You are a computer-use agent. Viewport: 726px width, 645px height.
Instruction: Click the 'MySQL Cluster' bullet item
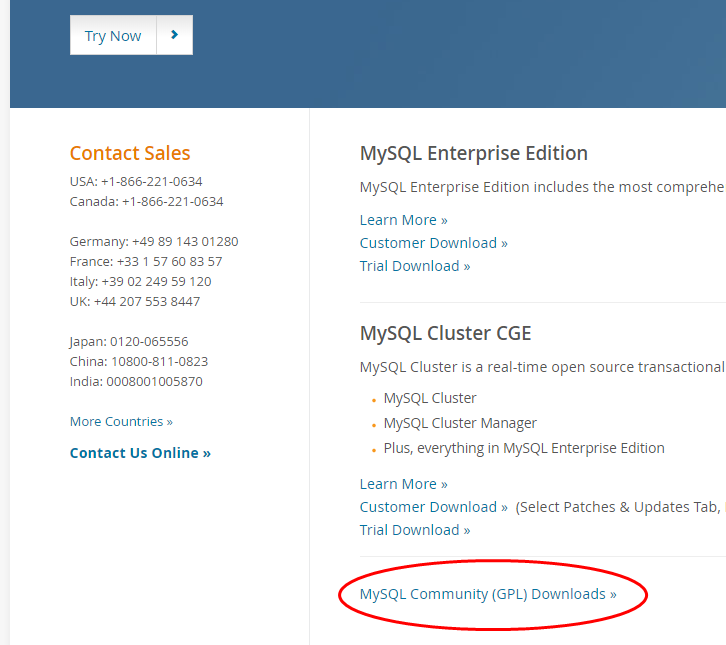(x=430, y=398)
